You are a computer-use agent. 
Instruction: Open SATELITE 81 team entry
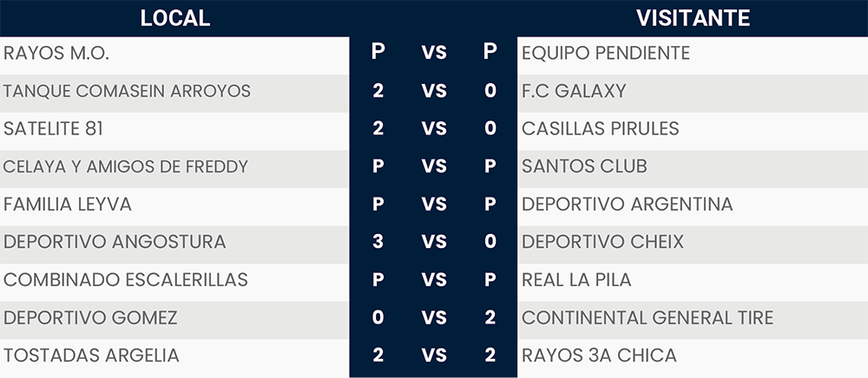pyautogui.click(x=53, y=128)
